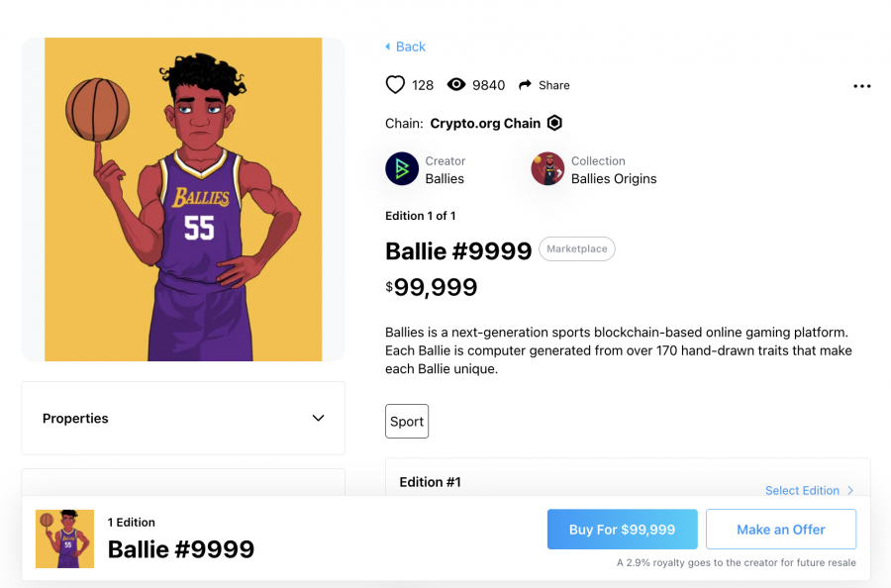Select the Sport category tag
This screenshot has height=588, width=891.
[x=407, y=421]
